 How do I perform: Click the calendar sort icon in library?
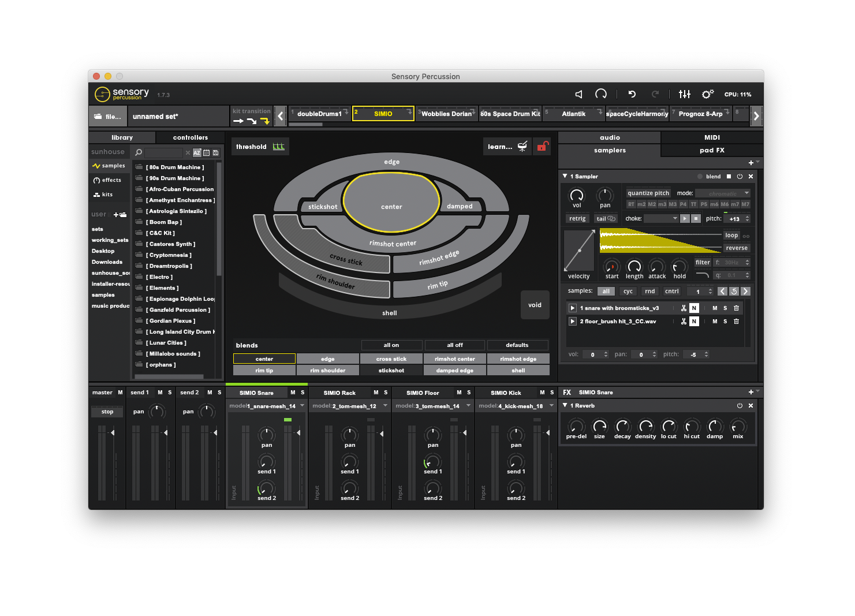[206, 153]
